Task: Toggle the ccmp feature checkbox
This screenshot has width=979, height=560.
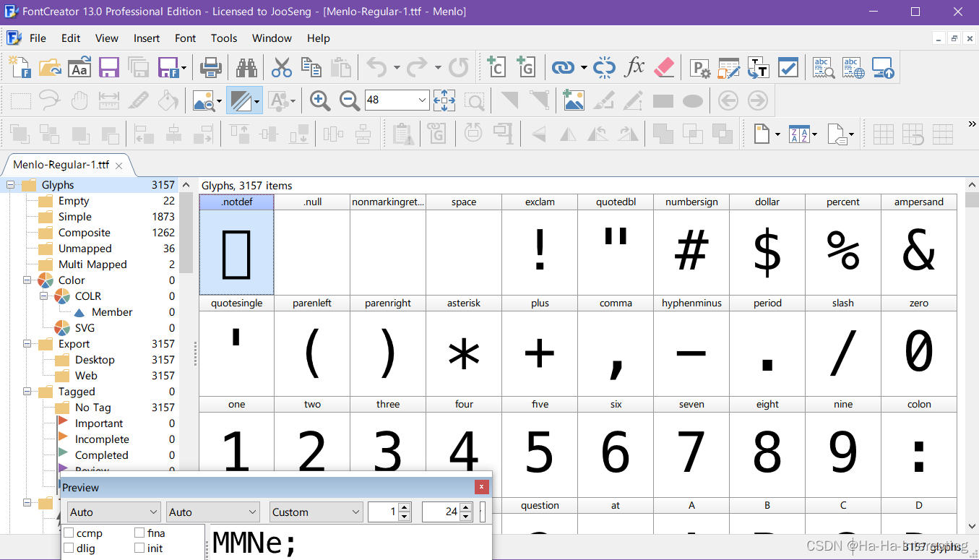Action: click(69, 533)
